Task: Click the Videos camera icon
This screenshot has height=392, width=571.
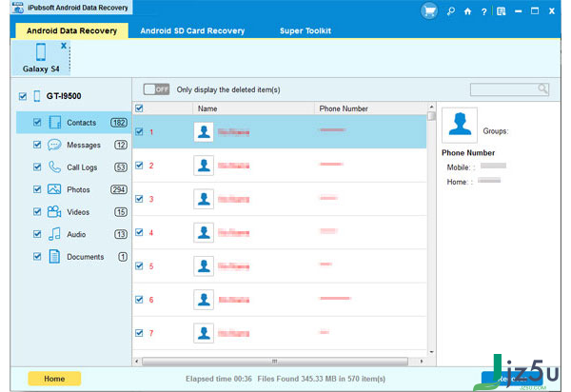Action: [x=54, y=211]
